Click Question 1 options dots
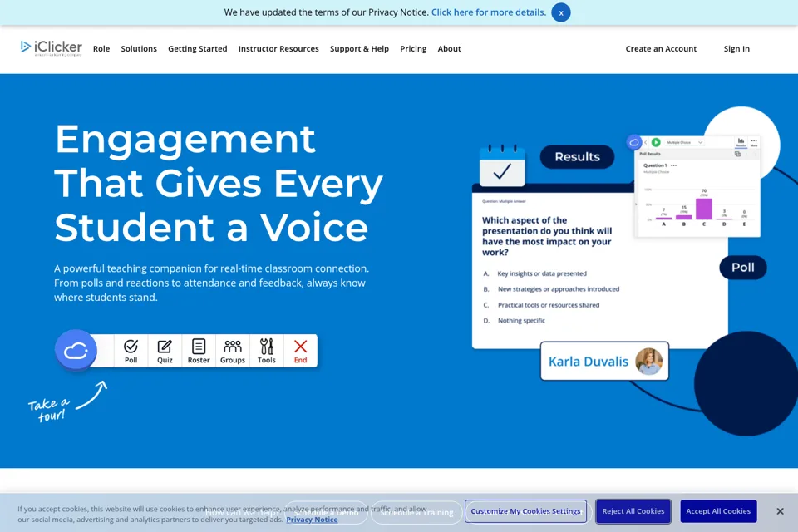The height and width of the screenshot is (532, 798). point(674,165)
